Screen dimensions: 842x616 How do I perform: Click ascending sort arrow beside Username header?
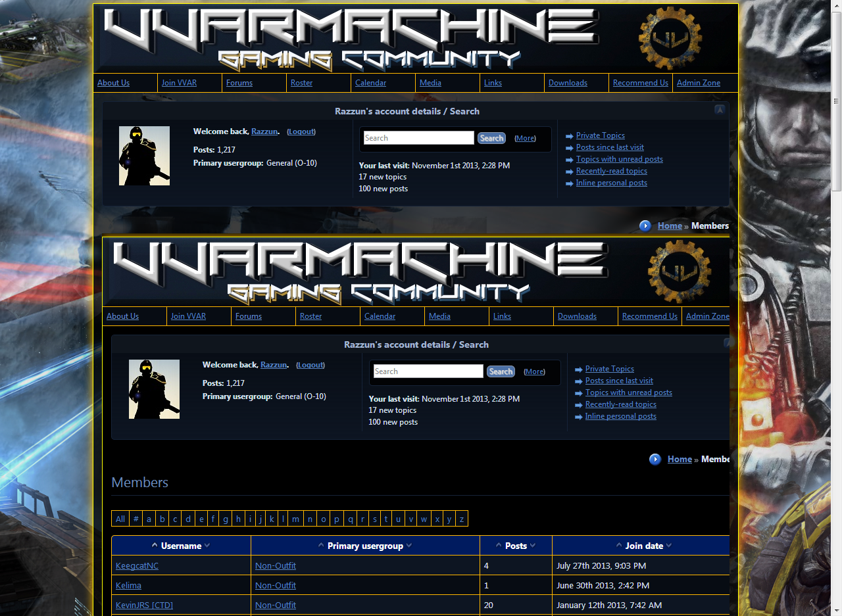tap(155, 546)
